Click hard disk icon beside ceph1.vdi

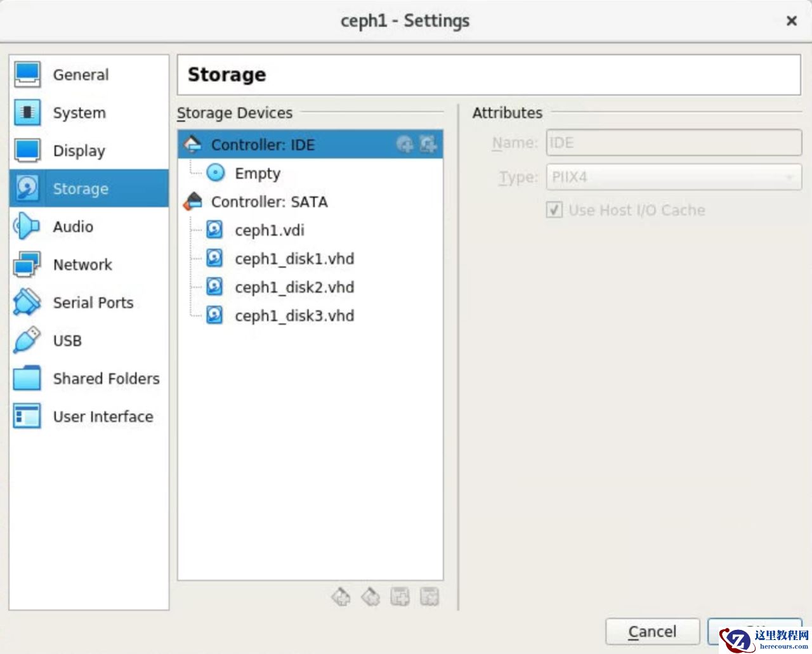215,230
